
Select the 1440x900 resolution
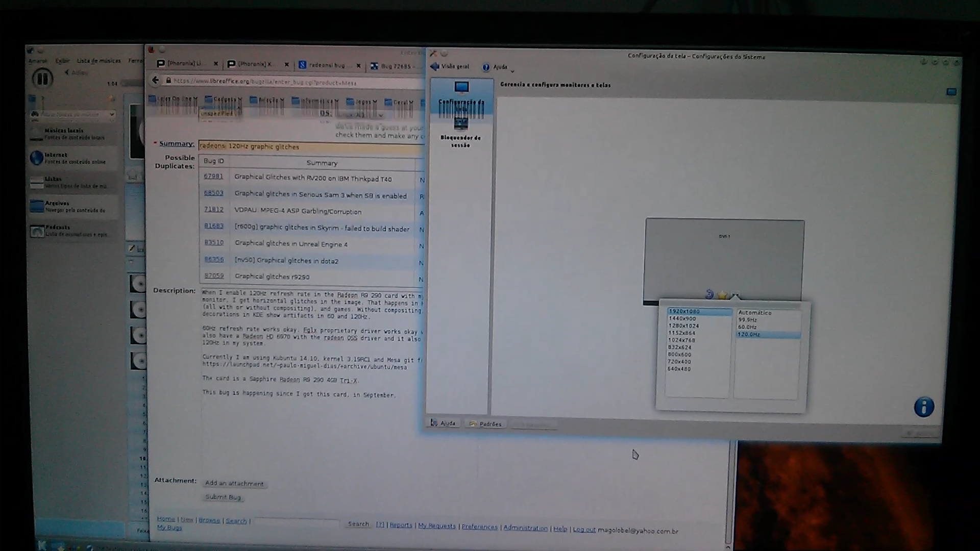point(682,318)
